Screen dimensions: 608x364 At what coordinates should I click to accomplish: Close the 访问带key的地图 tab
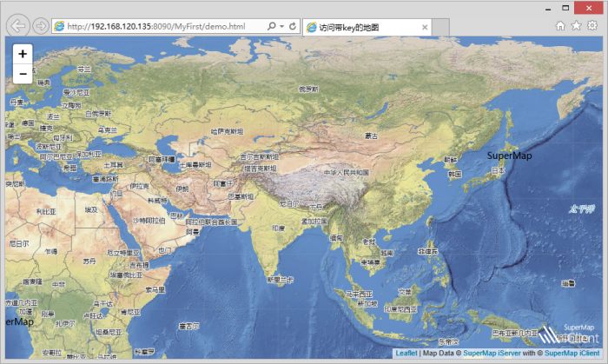[x=425, y=27]
